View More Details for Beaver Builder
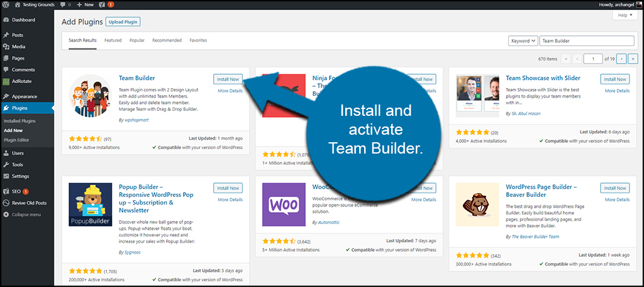 click(x=617, y=200)
